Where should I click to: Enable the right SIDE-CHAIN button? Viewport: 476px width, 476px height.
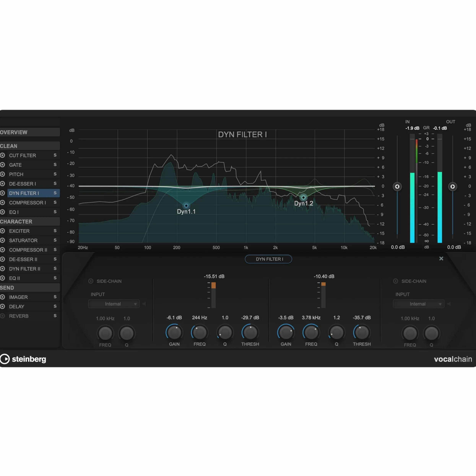396,281
